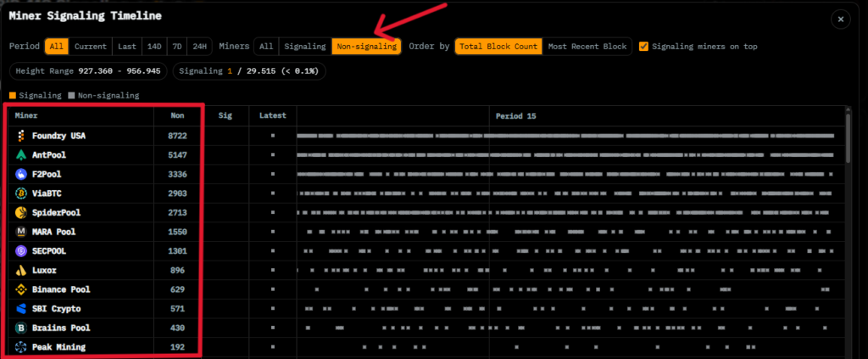
Task: Click the F2Pool logo icon
Action: click(21, 174)
